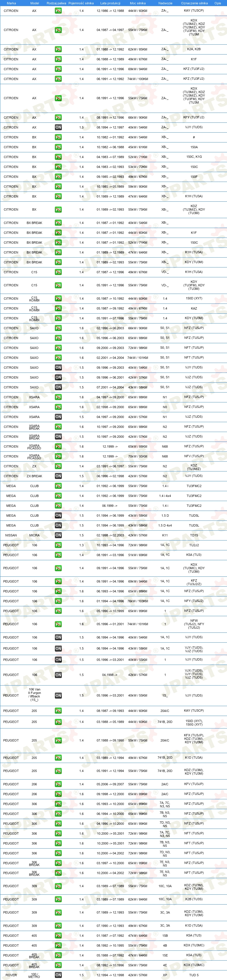Click the 12.1994 -> 12.1998 production dates
Viewport: 227px width, 980px height.
110,975
